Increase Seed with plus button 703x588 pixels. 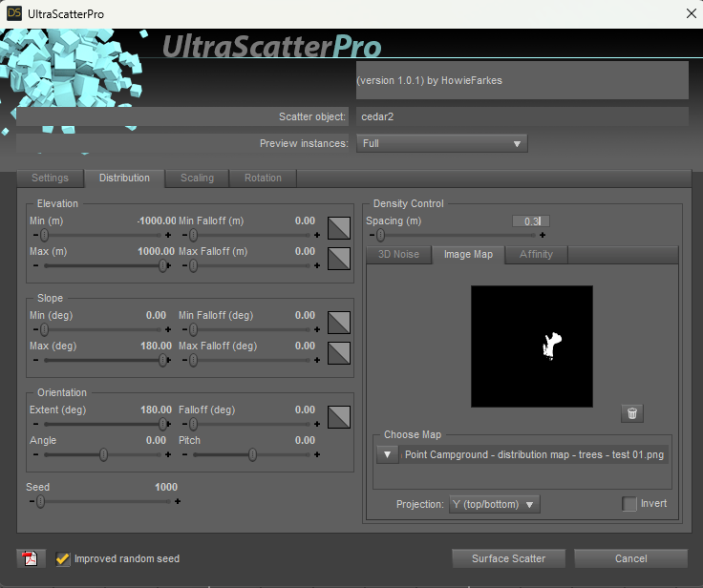[x=178, y=501]
